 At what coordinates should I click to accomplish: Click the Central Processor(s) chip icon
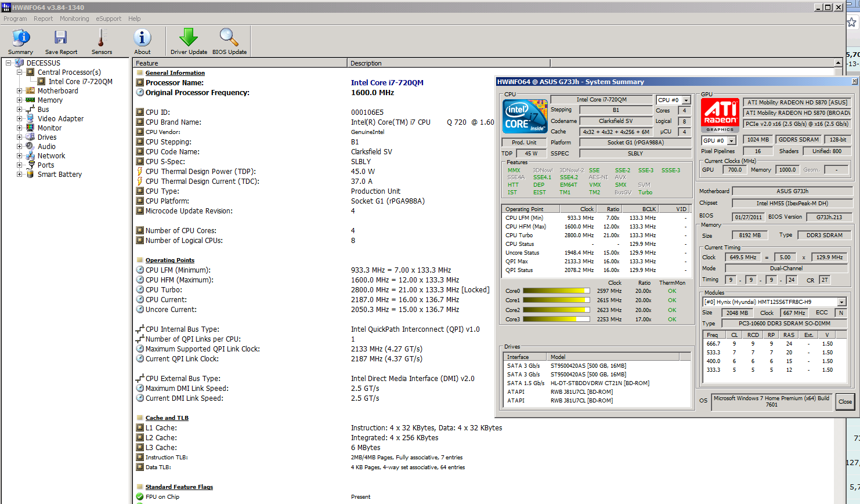coord(30,72)
